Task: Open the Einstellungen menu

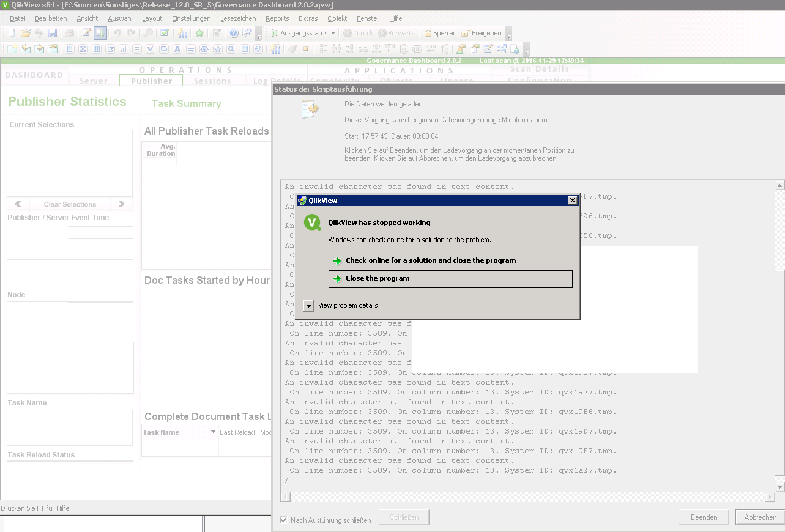Action: coord(191,18)
